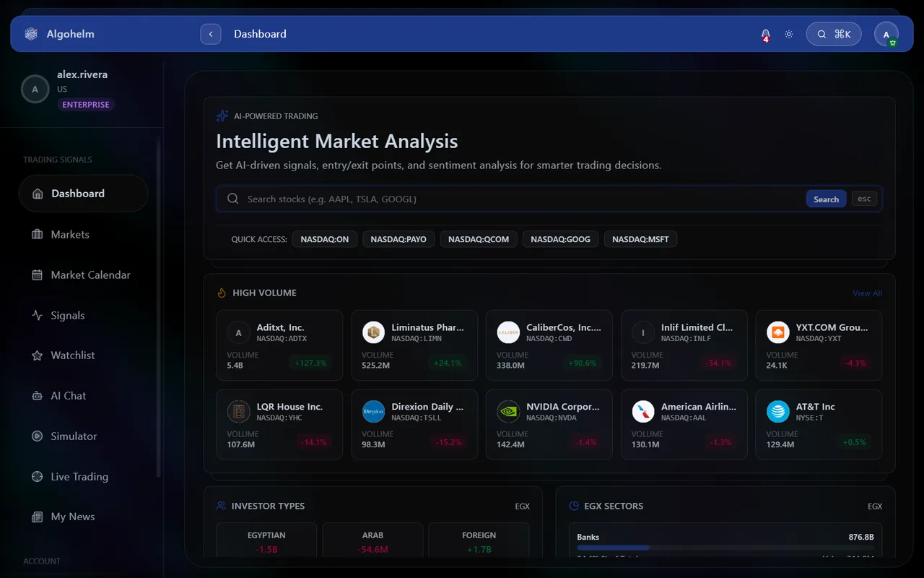Click the High Volume flame icon
924x578 pixels.
pos(222,293)
